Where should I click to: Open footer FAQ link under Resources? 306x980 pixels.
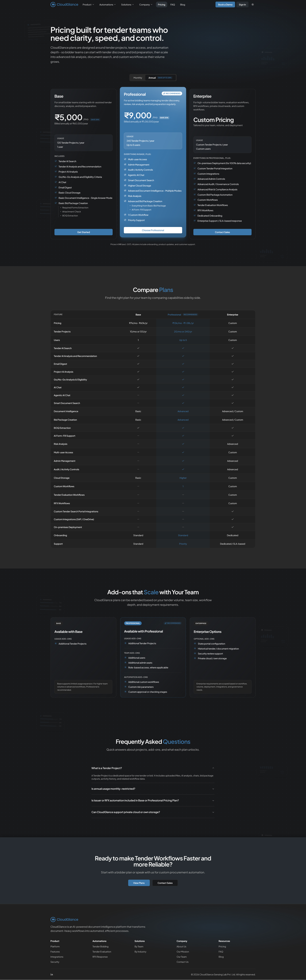221,951
